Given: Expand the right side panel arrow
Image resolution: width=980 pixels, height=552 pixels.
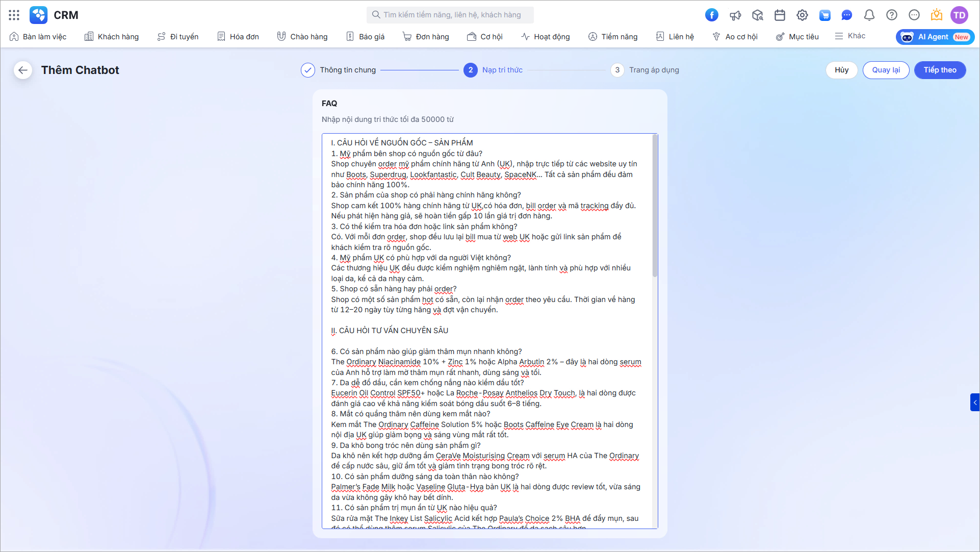Looking at the screenshot, I should [974, 402].
